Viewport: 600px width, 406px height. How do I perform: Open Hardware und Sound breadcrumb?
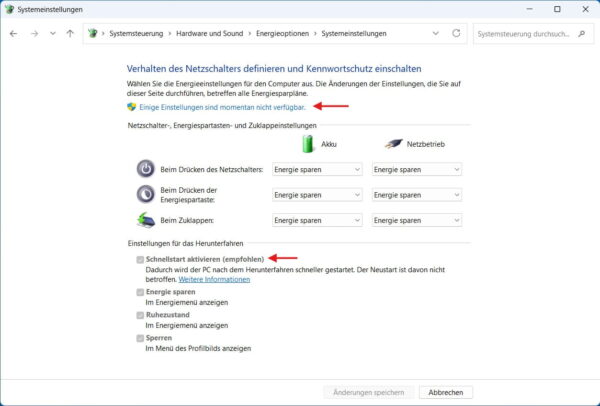[209, 34]
